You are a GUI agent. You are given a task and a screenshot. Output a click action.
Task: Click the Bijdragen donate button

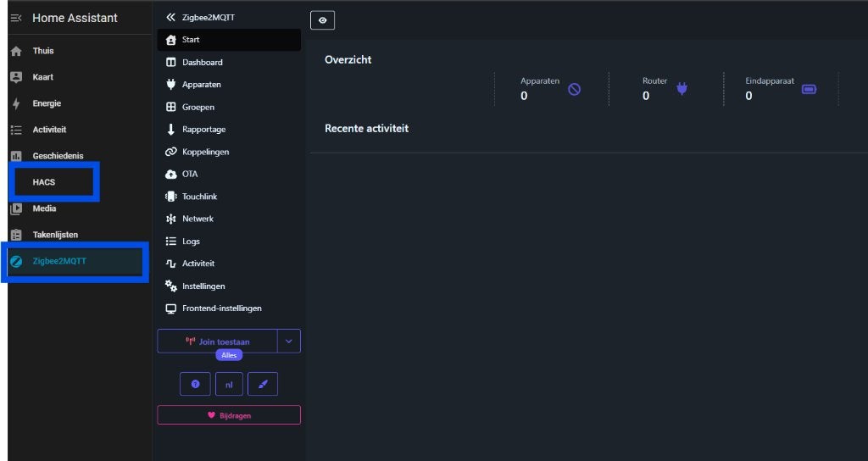point(229,415)
